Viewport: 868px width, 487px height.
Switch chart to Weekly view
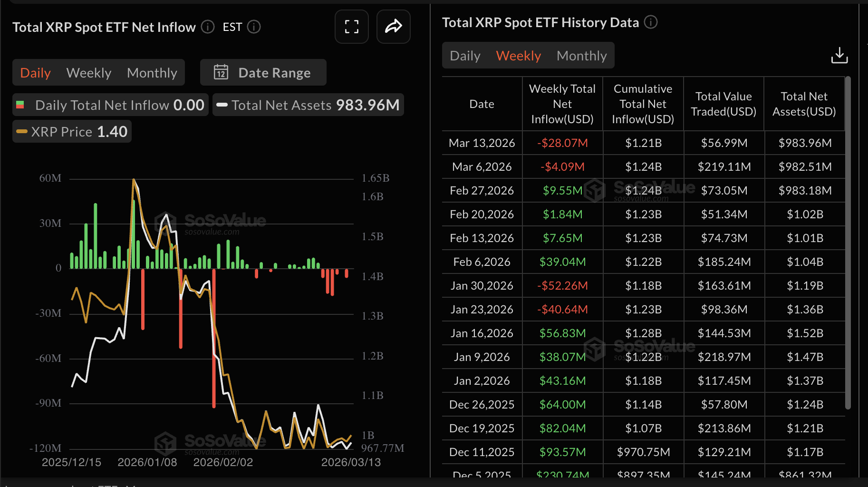89,73
